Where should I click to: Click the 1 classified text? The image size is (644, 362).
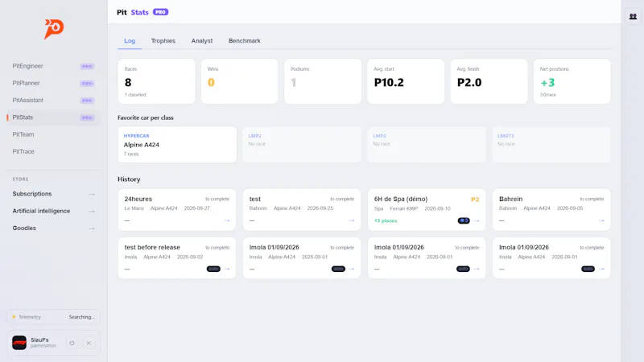point(135,95)
